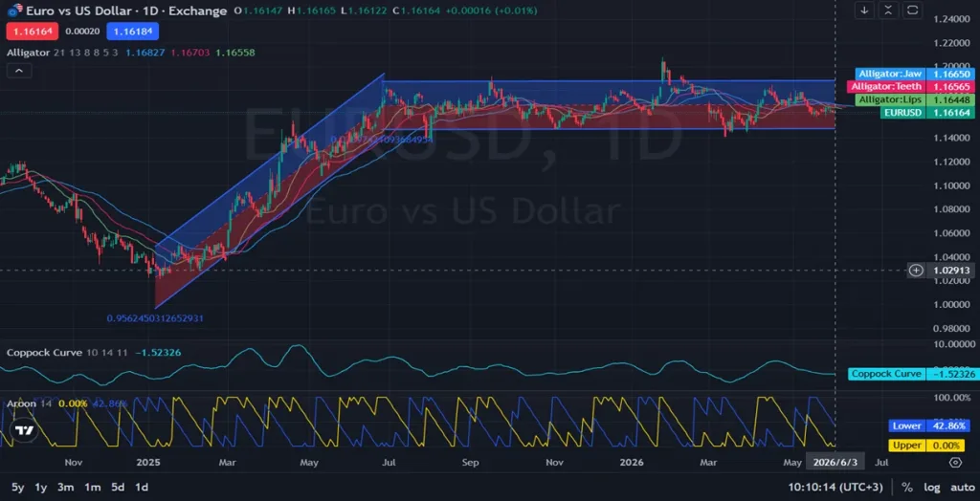Collapse the pane with the inward chevrons icon
The height and width of the screenshot is (501, 980).
[x=888, y=10]
